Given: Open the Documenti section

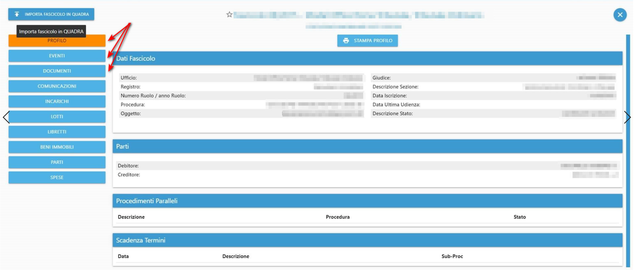Looking at the screenshot, I should click(57, 71).
